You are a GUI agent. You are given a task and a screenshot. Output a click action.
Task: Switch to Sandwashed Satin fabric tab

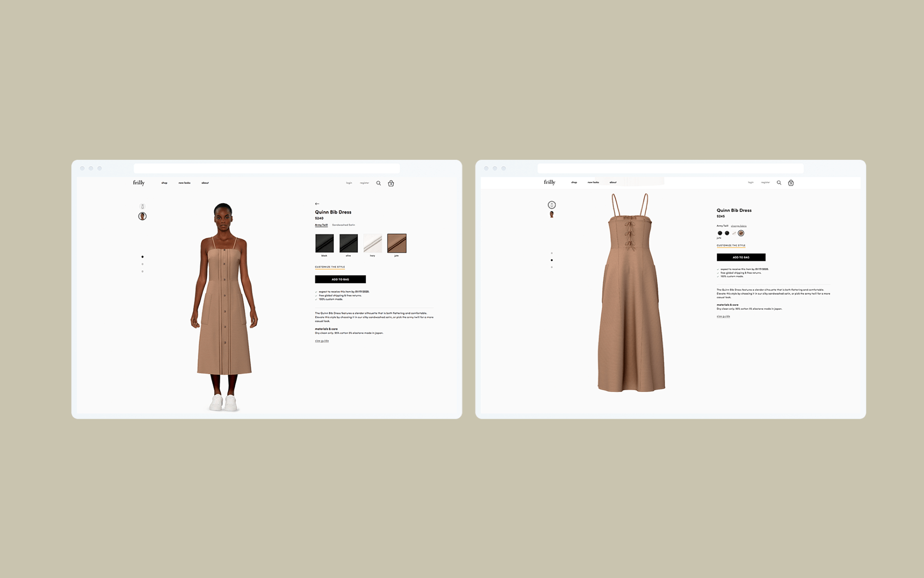(x=343, y=225)
